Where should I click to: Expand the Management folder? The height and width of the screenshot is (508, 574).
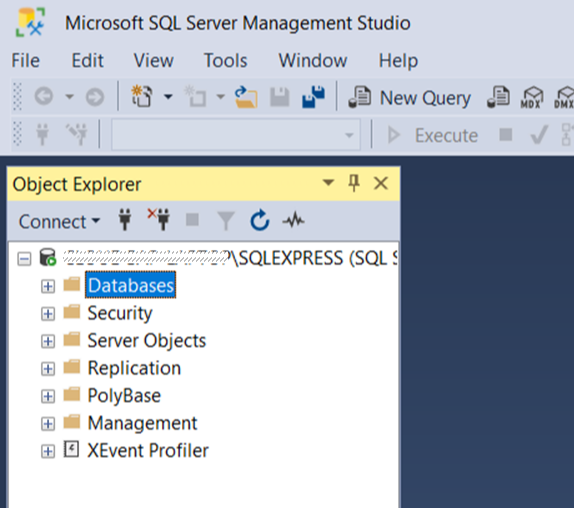coord(48,424)
